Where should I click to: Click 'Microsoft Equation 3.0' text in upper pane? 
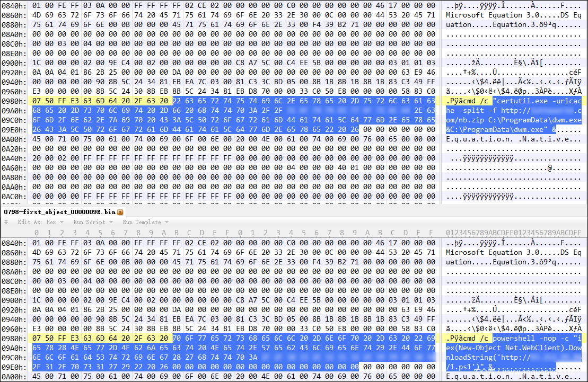(x=493, y=15)
